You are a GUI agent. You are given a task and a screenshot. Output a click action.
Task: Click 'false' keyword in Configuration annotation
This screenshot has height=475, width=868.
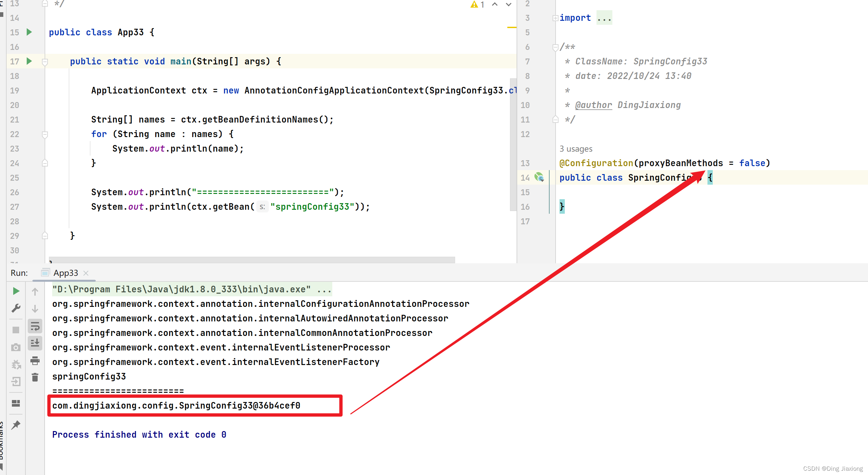tap(752, 163)
